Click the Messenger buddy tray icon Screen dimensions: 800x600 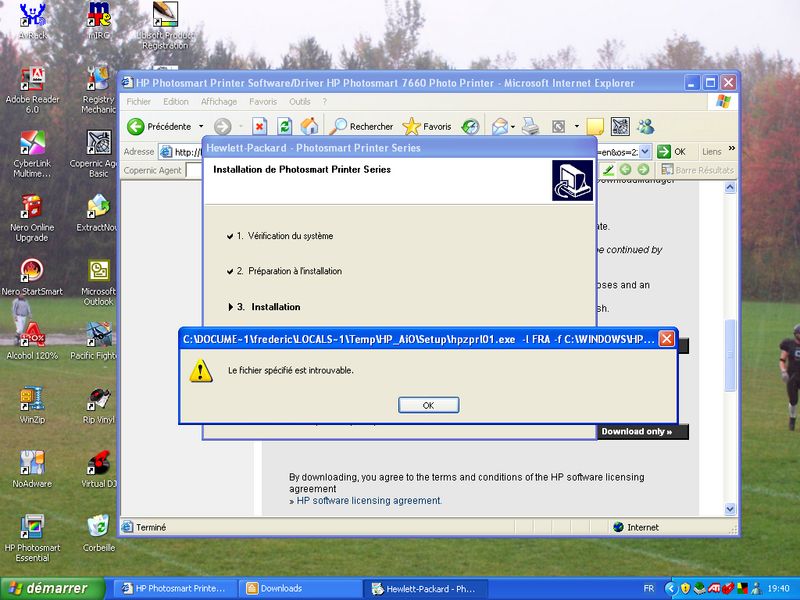(756, 588)
